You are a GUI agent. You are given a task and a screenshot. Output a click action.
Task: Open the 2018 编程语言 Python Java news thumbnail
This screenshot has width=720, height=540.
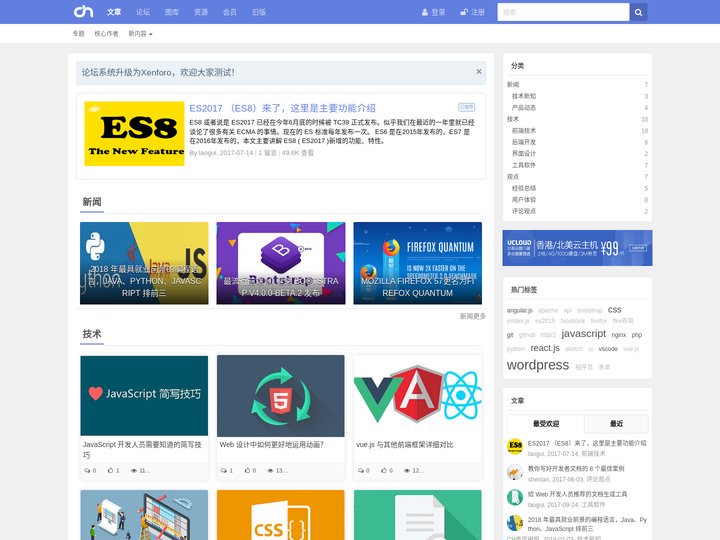[x=144, y=263]
